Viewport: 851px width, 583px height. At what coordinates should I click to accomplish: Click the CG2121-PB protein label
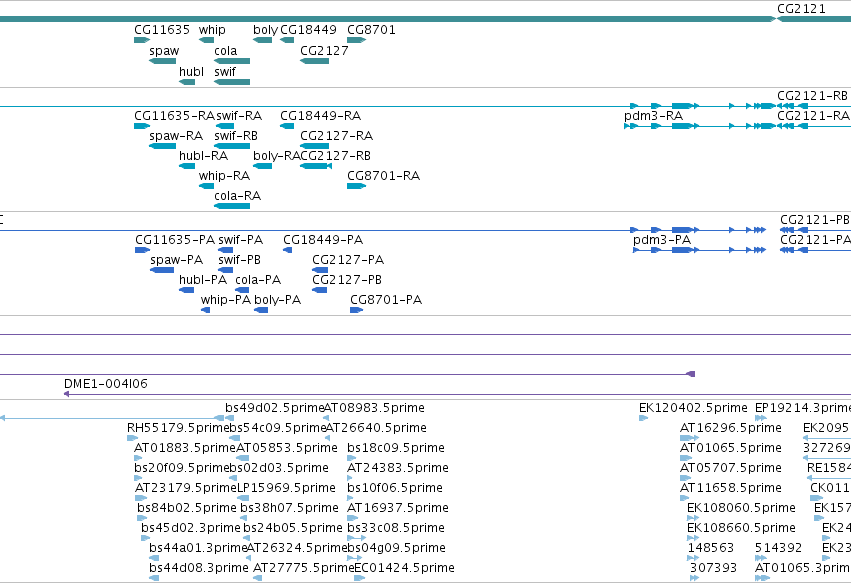pyautogui.click(x=815, y=220)
